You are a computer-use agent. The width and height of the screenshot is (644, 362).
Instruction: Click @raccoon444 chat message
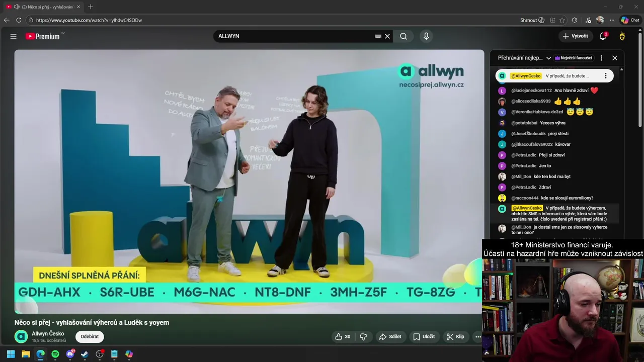click(x=554, y=198)
